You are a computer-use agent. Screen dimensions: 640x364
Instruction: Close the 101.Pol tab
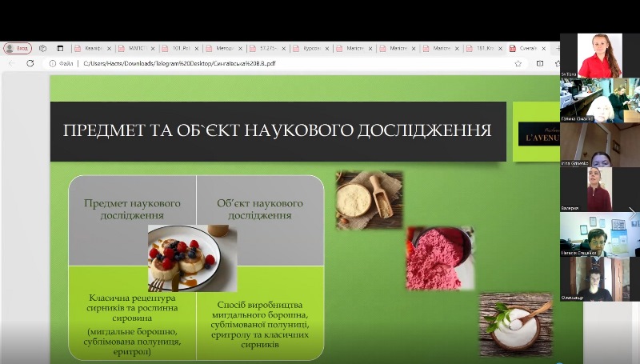[196, 49]
